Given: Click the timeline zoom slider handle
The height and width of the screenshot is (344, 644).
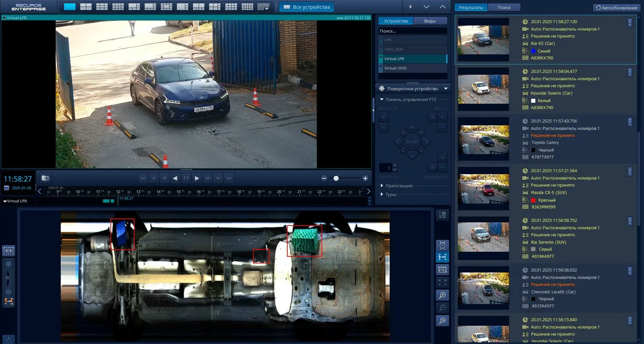Looking at the screenshot, I should tap(336, 178).
